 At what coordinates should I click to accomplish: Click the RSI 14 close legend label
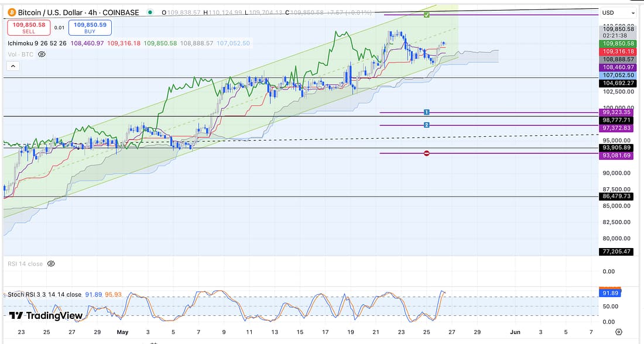coord(25,263)
